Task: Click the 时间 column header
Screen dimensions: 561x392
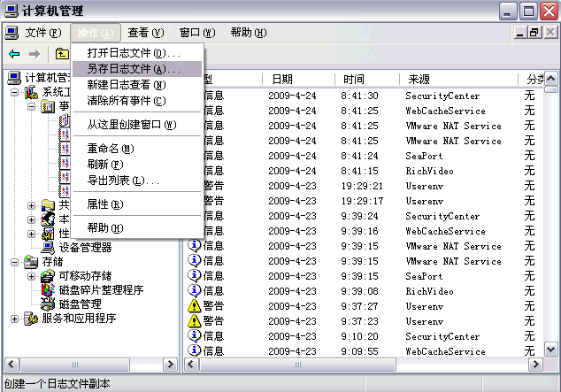Action: click(367, 79)
